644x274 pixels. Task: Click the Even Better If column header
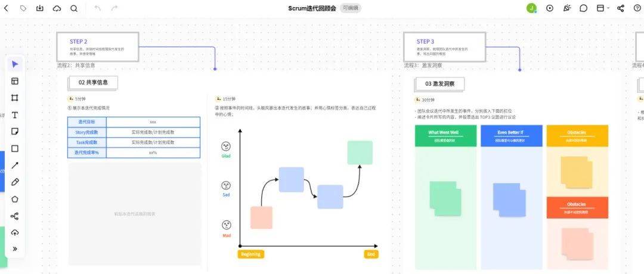tap(512, 136)
